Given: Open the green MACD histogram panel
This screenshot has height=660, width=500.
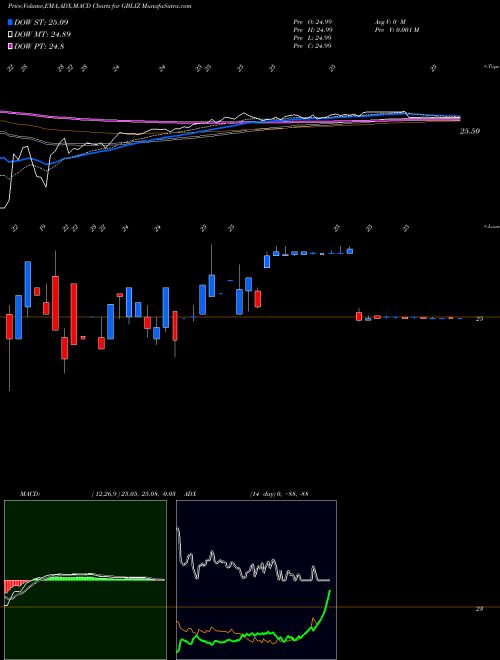Looking at the screenshot, I should [85, 580].
